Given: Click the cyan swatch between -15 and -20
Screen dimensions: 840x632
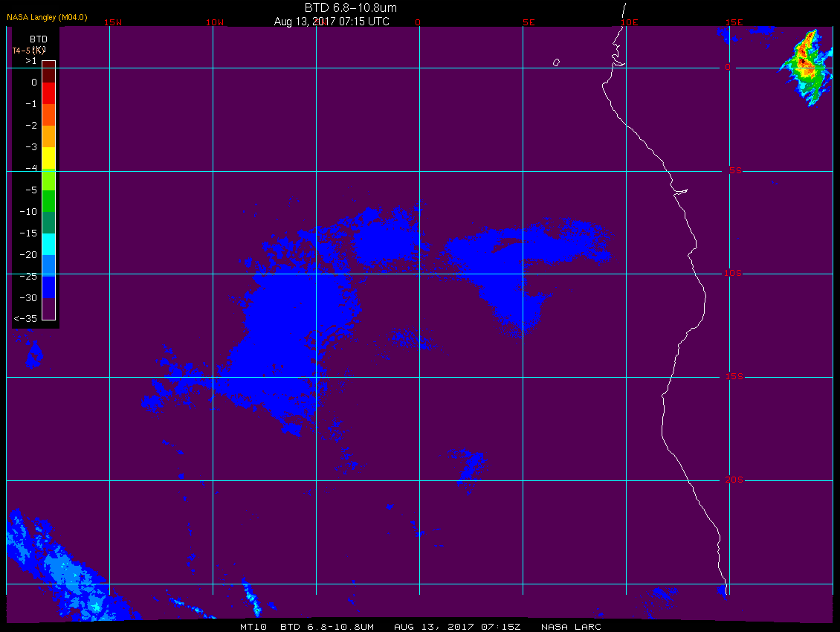Looking at the screenshot, I should pos(49,245).
